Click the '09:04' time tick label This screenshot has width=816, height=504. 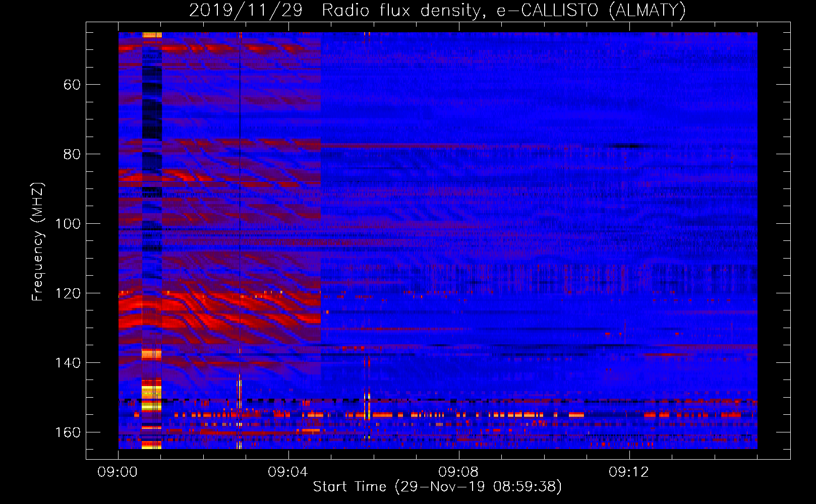[x=288, y=472]
